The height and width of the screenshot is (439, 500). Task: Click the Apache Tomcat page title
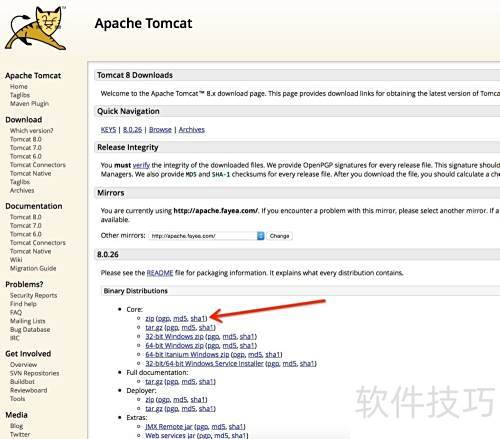click(143, 24)
